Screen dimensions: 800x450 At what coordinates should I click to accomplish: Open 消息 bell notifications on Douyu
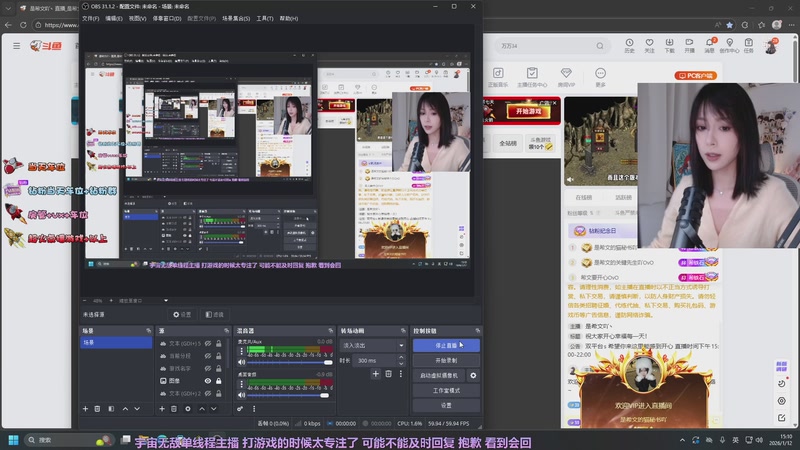pyautogui.click(x=710, y=45)
